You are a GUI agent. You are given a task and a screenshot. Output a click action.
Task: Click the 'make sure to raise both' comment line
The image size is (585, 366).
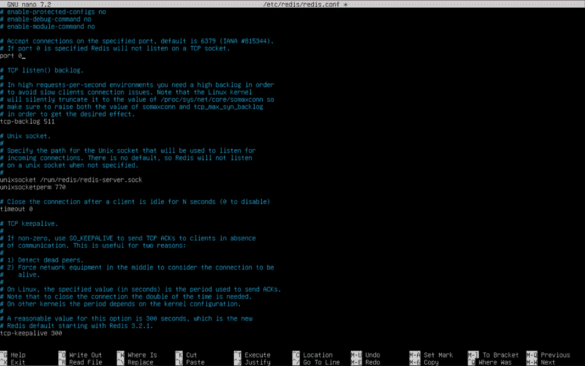131,107
